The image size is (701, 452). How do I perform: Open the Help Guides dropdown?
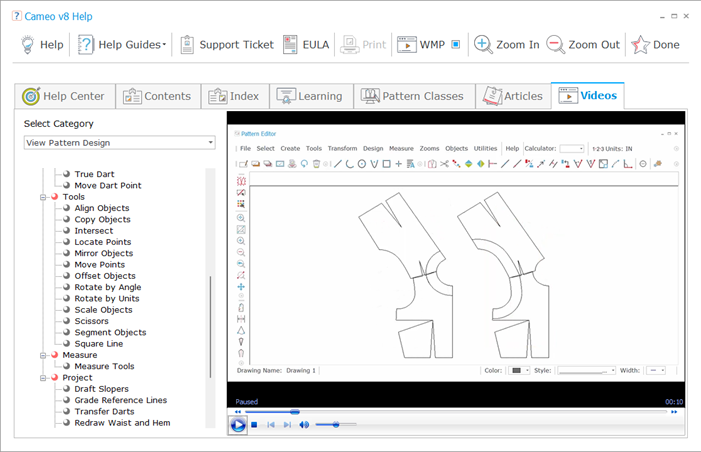(122, 45)
